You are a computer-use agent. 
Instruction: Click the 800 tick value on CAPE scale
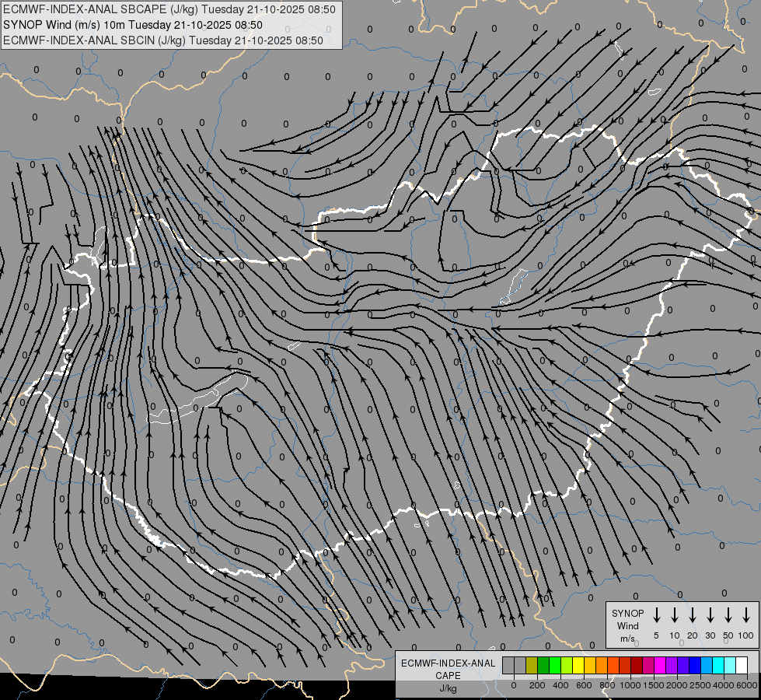(607, 685)
